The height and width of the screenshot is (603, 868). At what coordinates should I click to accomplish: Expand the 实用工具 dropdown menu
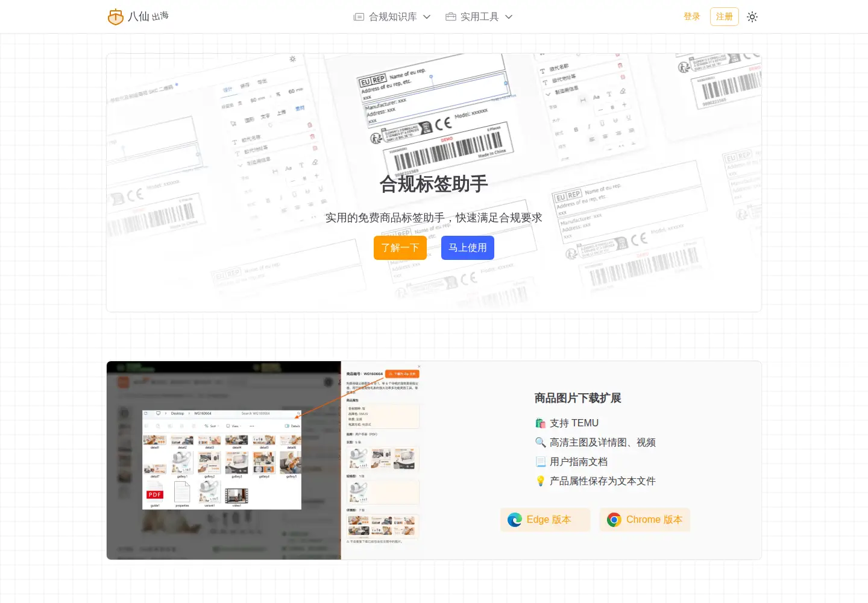click(x=479, y=17)
